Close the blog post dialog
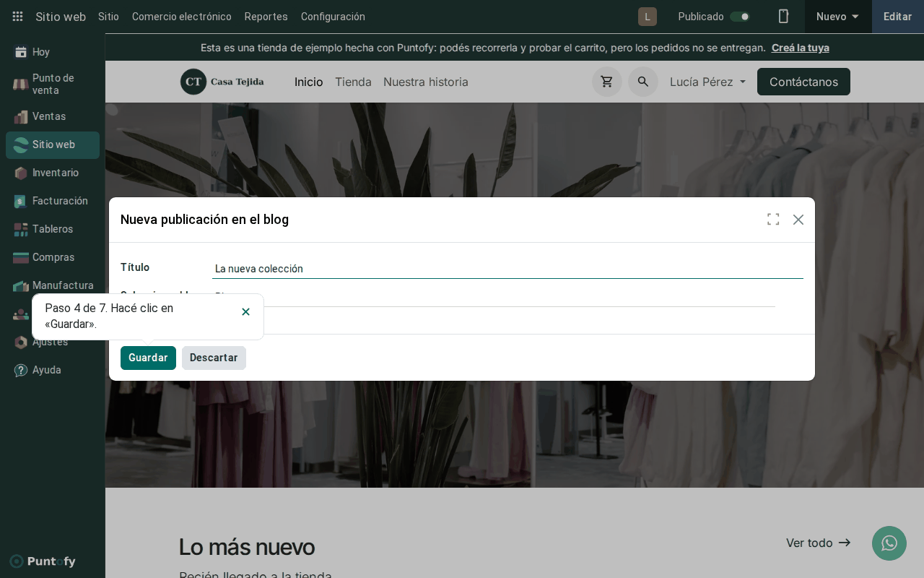The image size is (924, 578). [798, 220]
